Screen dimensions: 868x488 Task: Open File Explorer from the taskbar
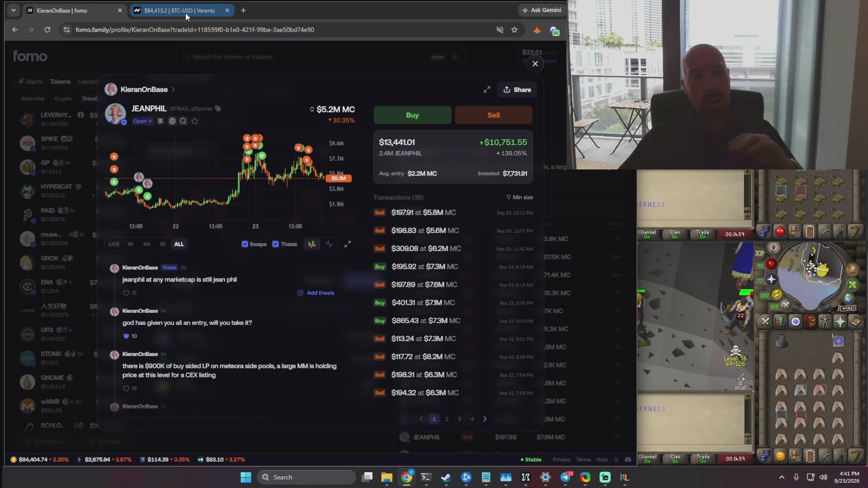pyautogui.click(x=387, y=477)
